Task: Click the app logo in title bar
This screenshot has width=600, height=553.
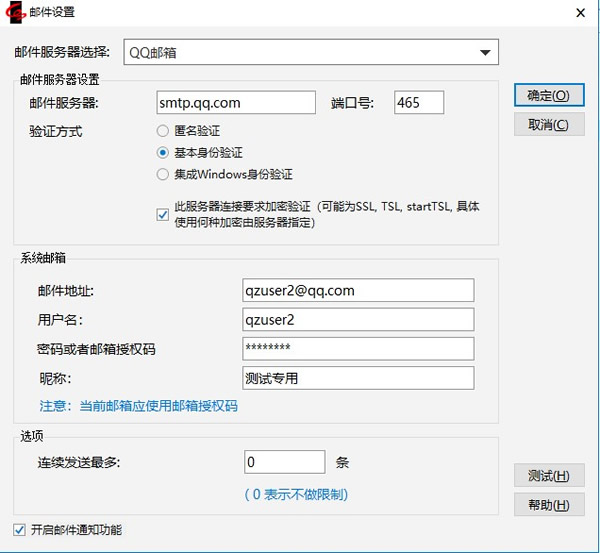Action: (16, 12)
